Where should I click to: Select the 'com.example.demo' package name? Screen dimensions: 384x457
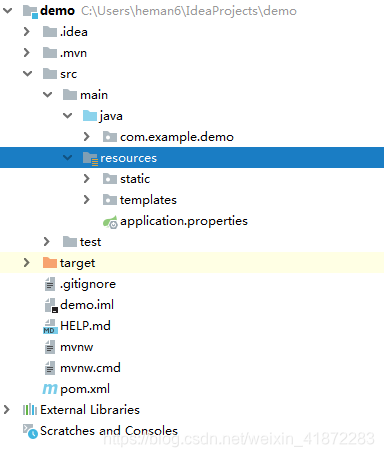pyautogui.click(x=177, y=137)
